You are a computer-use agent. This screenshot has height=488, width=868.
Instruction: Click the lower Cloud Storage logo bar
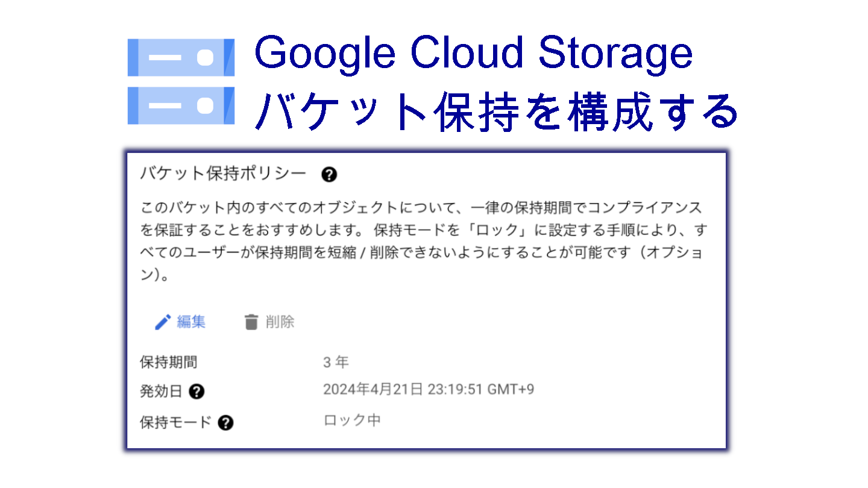[x=181, y=106]
